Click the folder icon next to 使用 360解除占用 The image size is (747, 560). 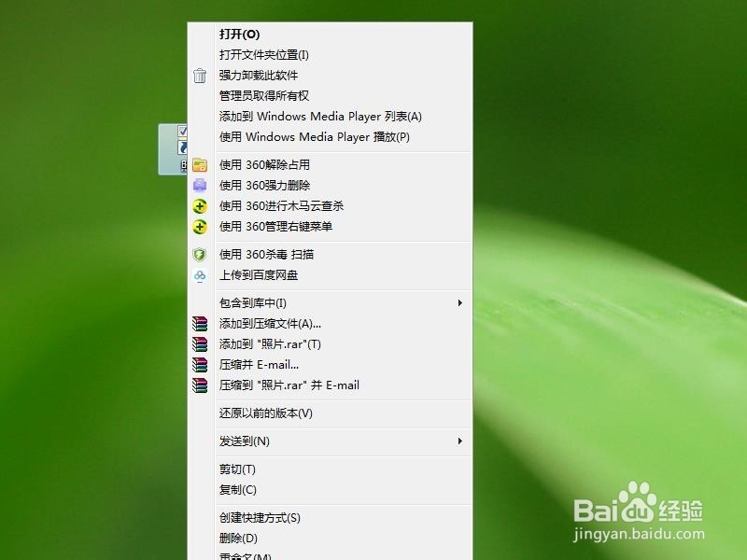click(x=200, y=165)
